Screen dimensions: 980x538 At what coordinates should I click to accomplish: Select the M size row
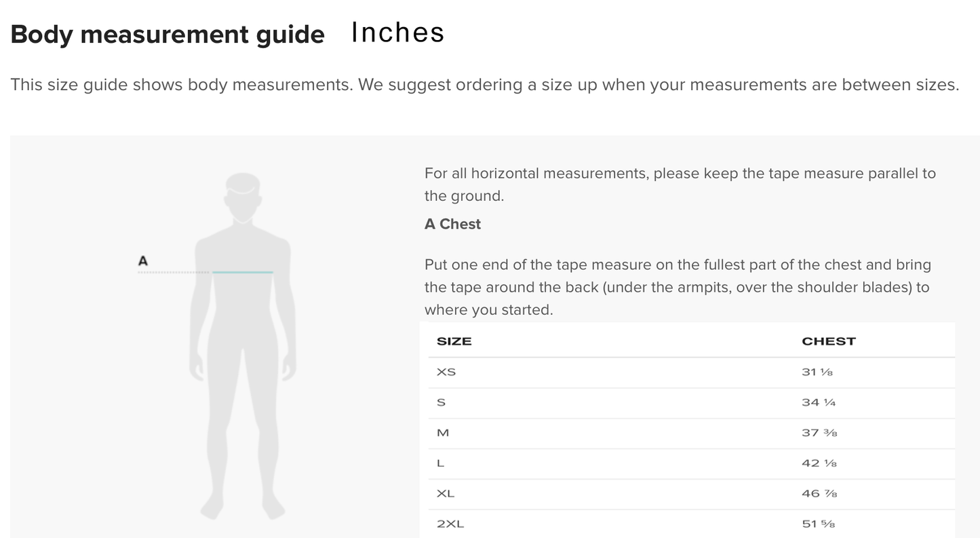691,434
